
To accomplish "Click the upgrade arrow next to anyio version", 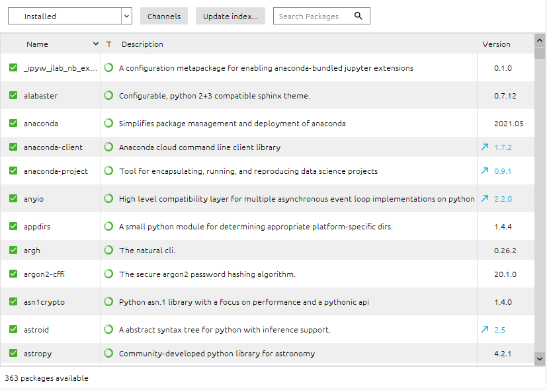I will (485, 198).
